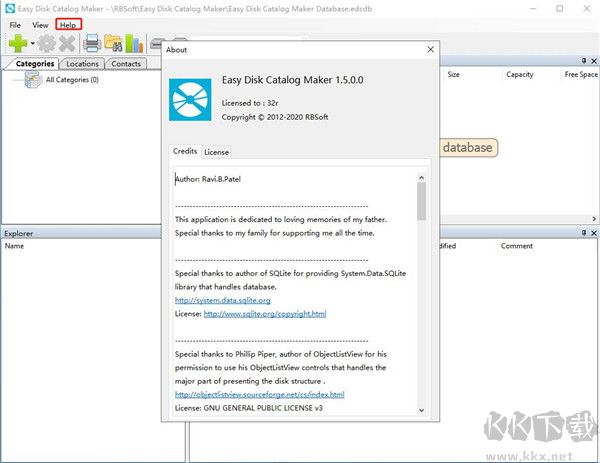Switch to the Locations tab
This screenshot has height=463, width=600.
(x=82, y=64)
